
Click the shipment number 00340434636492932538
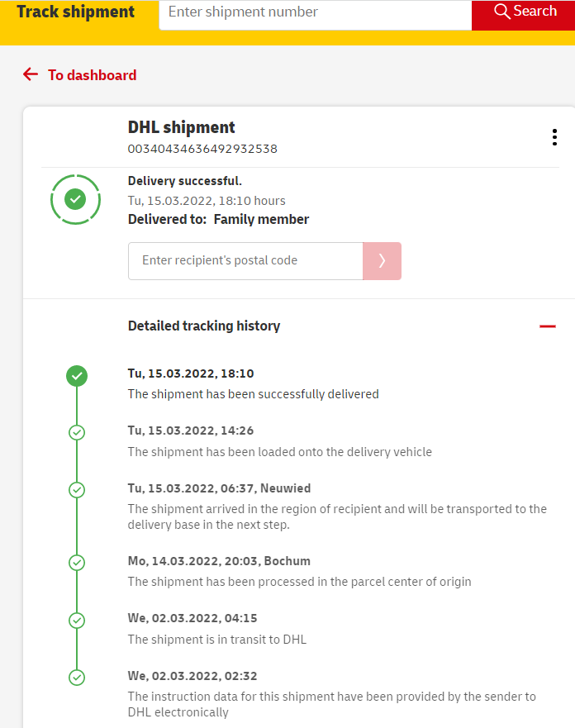pyautogui.click(x=202, y=149)
